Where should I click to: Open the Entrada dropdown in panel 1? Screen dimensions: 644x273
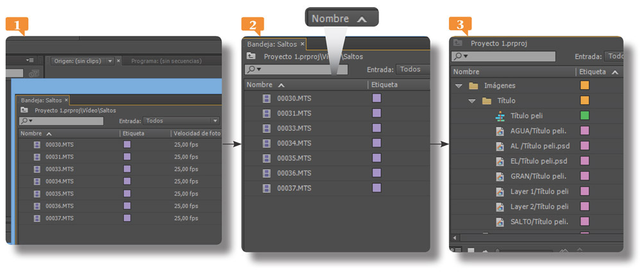pyautogui.click(x=182, y=120)
